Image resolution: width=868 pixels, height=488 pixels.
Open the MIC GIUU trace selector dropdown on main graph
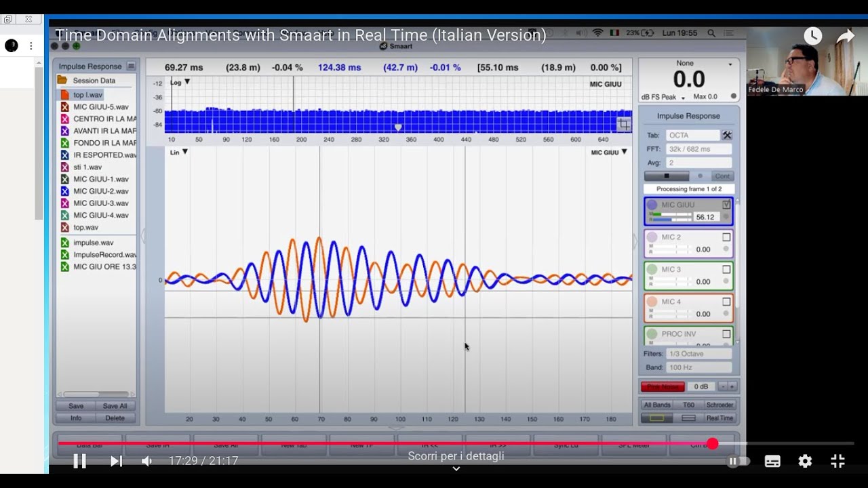click(609, 152)
